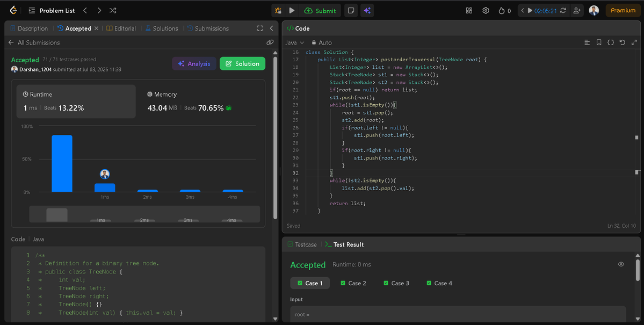Click the clapping hands icon beside 70.65%

coord(229,108)
